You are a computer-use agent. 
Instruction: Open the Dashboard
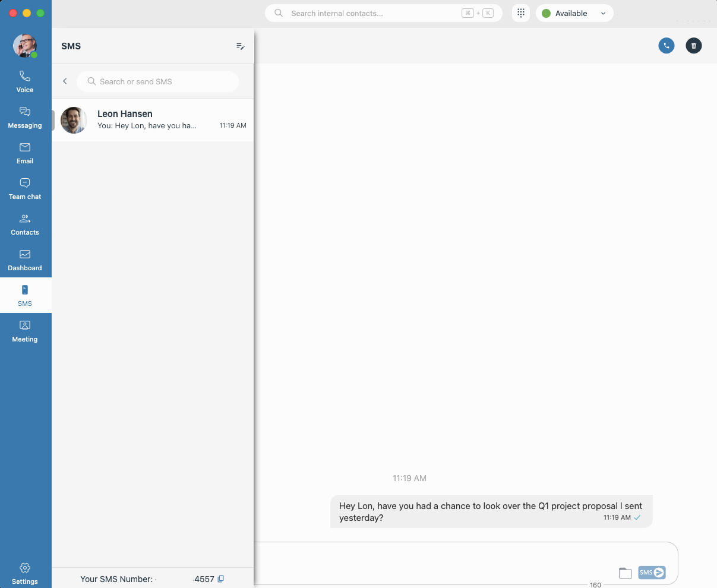[24, 259]
